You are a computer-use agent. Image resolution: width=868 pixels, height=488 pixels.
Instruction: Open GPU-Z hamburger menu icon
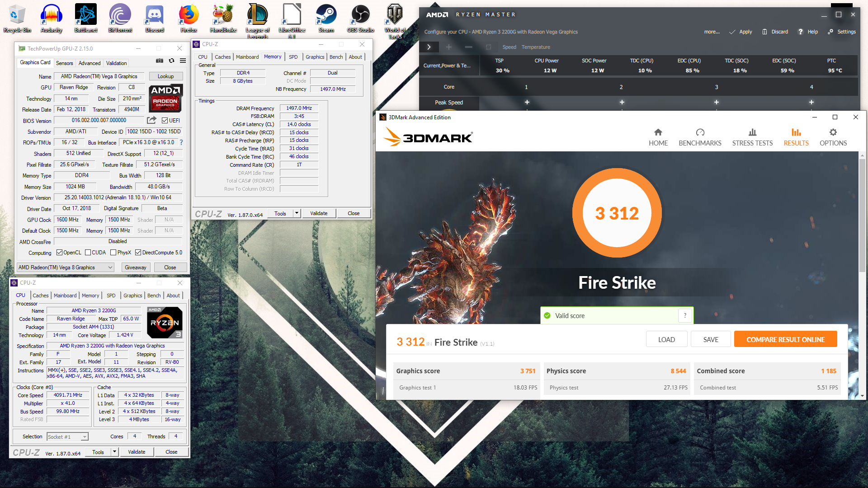[x=183, y=61]
